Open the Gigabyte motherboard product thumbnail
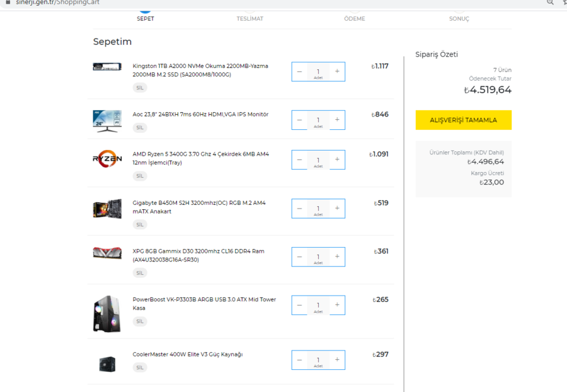 click(107, 209)
